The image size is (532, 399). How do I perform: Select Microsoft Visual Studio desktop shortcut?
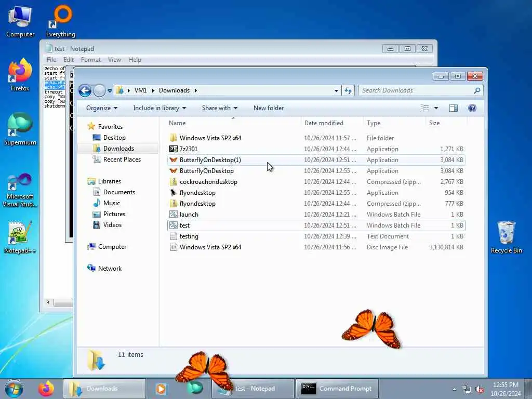[x=20, y=190]
